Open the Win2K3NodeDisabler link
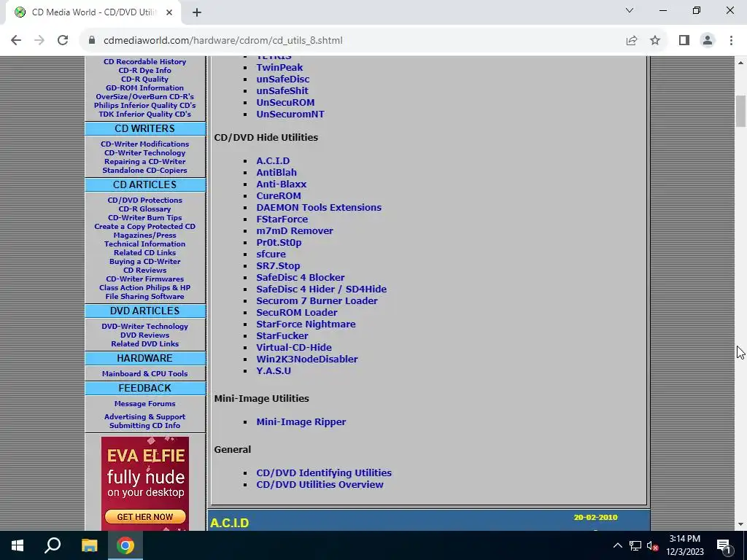 coord(307,359)
